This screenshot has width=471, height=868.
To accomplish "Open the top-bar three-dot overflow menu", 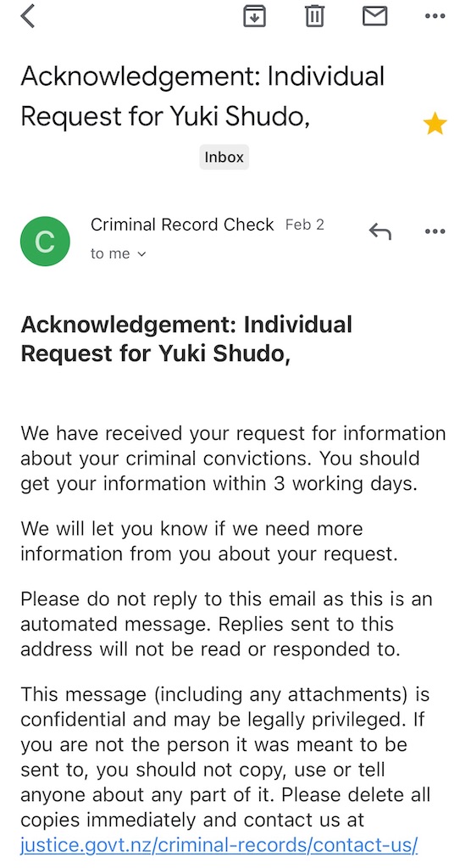I will (435, 16).
